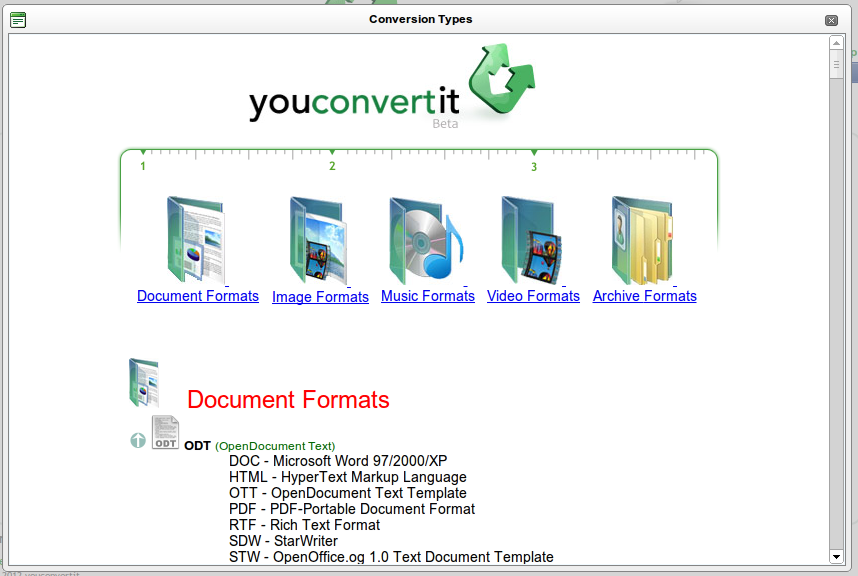The width and height of the screenshot is (858, 576).
Task: Select 'HTML - HyperText Markup Language' line
Action: tap(347, 477)
